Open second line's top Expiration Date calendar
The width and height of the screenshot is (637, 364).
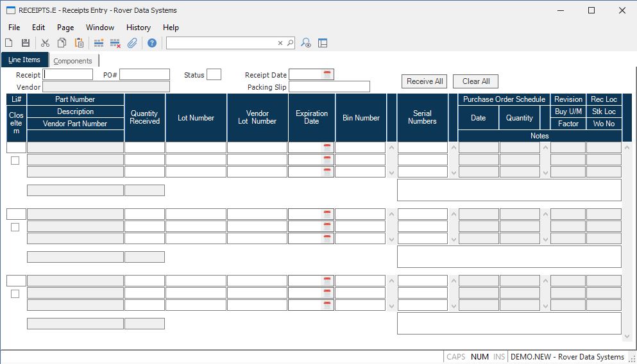pyautogui.click(x=327, y=214)
